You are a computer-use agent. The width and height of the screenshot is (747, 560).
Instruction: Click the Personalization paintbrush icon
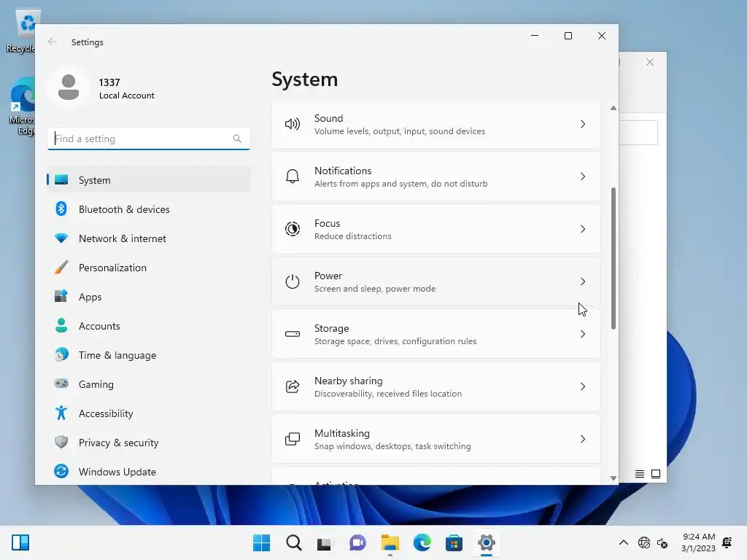[61, 267]
